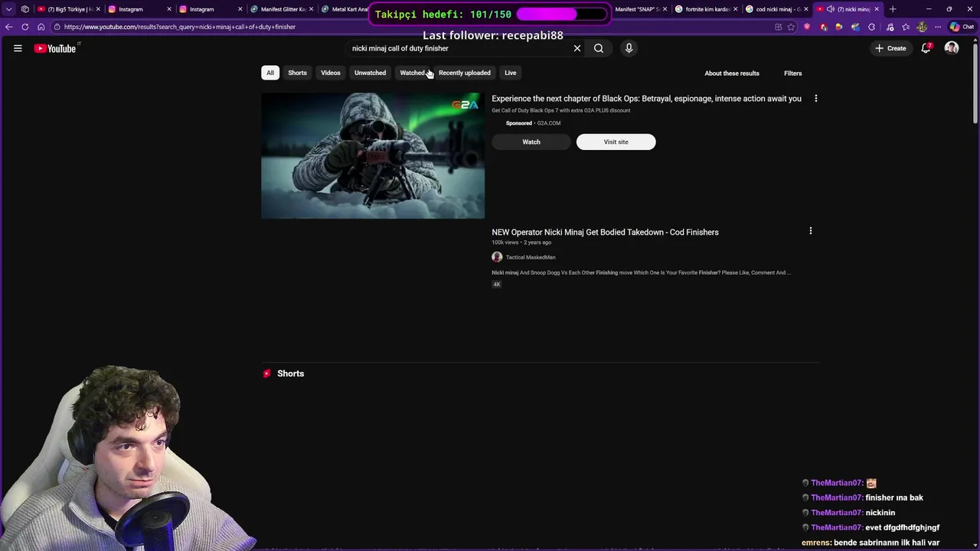Image resolution: width=980 pixels, height=551 pixels.
Task: Close the first Instagram tab
Action: pos(169,9)
